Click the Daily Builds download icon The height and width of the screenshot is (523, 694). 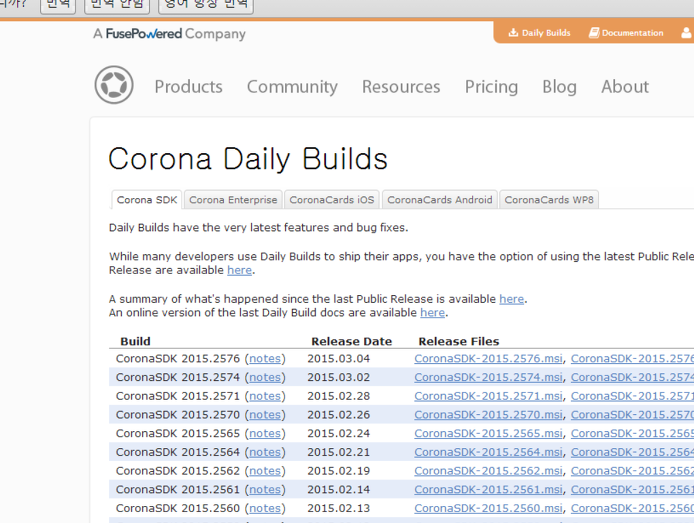[x=513, y=32]
